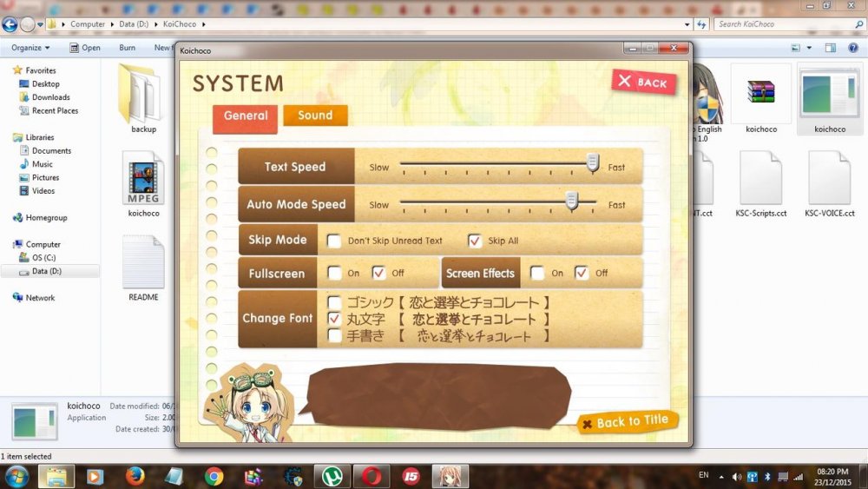Viewport: 868px width, 489px height.
Task: Select the General settings tab
Action: click(246, 116)
